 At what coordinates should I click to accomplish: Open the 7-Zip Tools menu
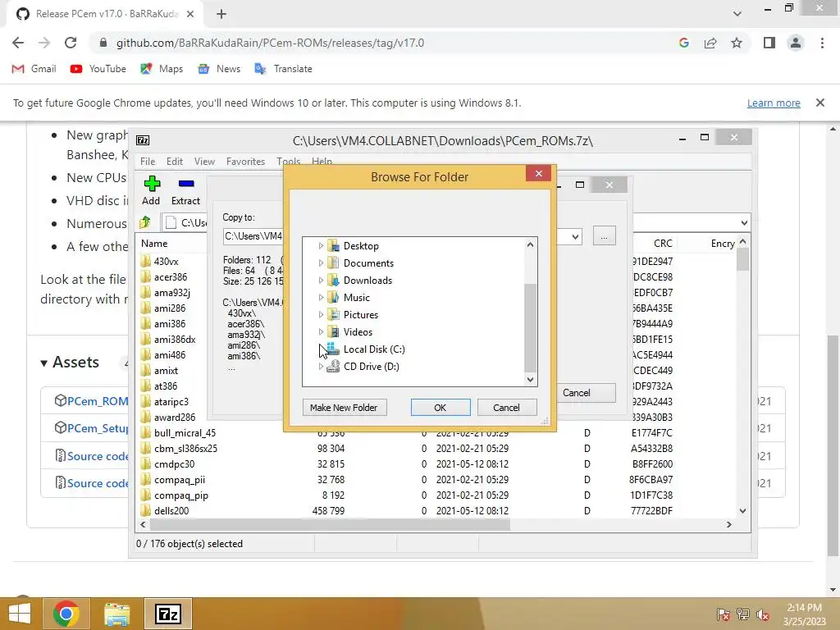(x=288, y=162)
